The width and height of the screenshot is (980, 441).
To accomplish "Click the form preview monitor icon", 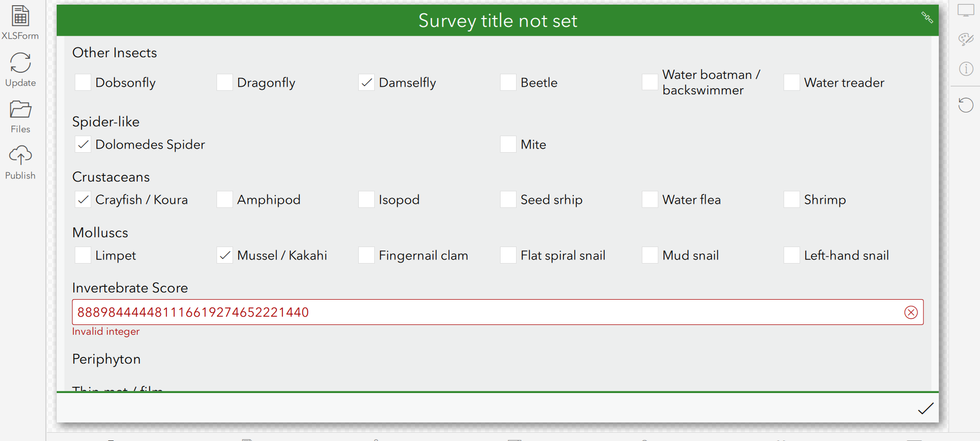I will pos(966,10).
